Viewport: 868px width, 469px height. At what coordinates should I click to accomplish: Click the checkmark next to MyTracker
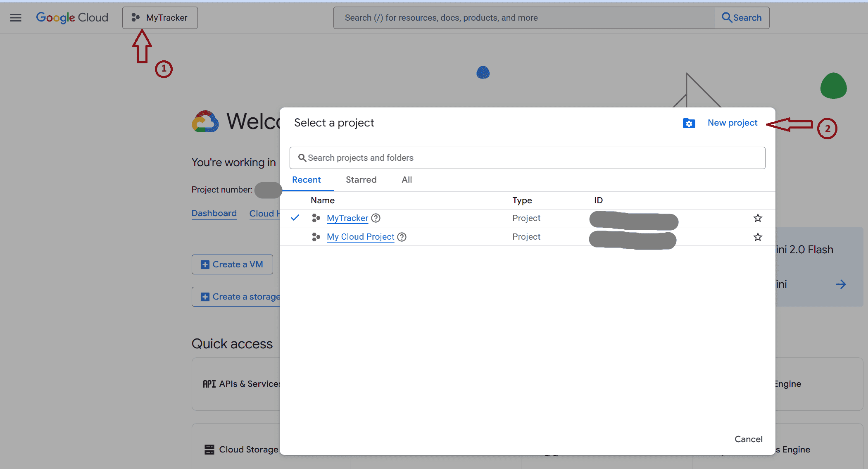[x=295, y=218]
